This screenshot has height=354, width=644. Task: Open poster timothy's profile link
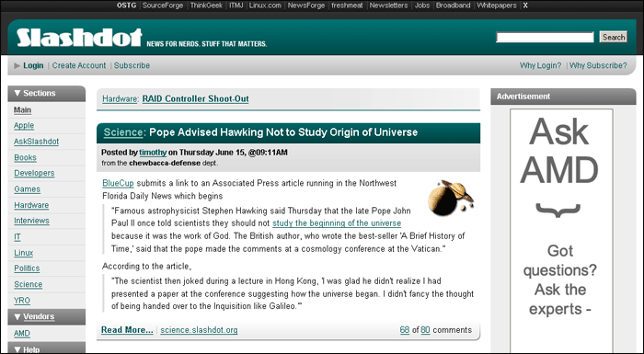point(153,153)
